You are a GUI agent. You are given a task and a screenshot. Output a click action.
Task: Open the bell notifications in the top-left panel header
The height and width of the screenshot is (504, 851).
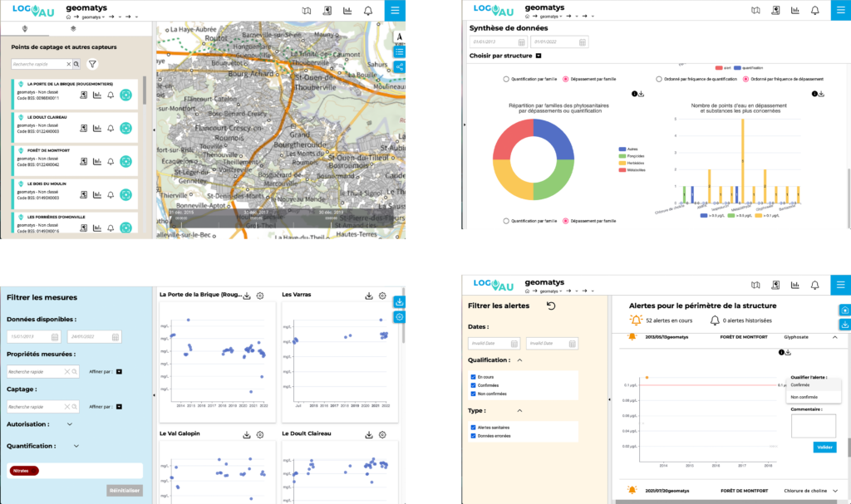(x=368, y=11)
